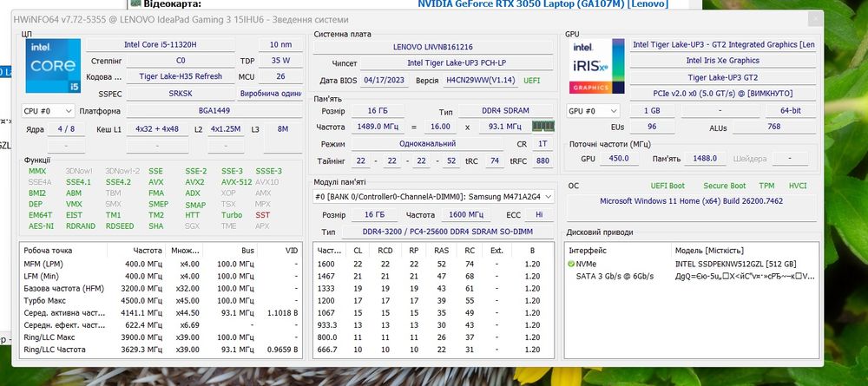Select the 666.7 memory timing row
Viewport: 868px width, 386px height.
coord(433,350)
